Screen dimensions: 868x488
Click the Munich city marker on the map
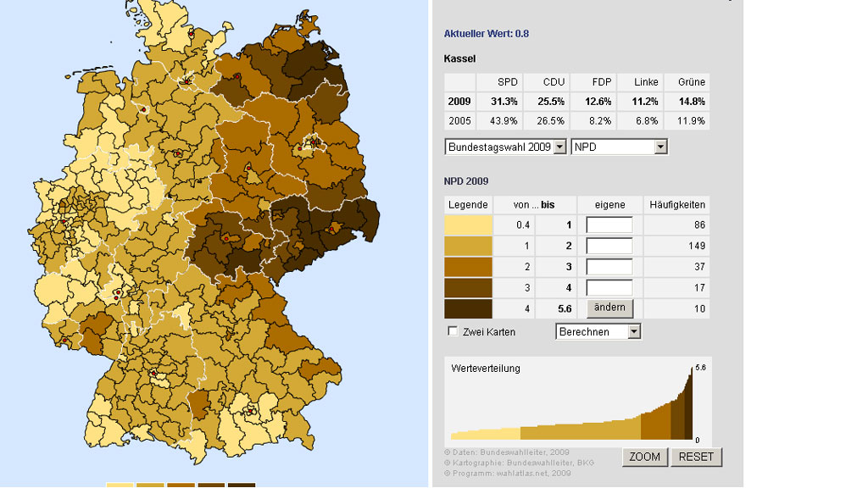click(251, 413)
